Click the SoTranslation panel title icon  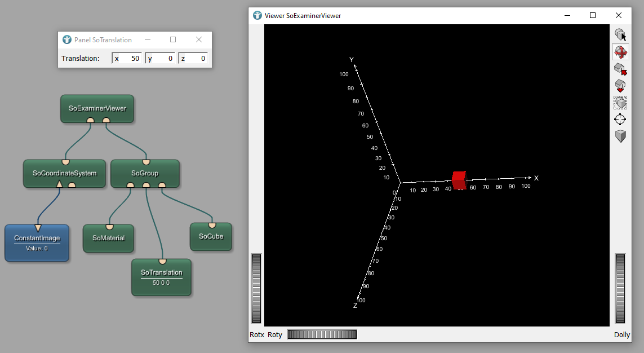point(67,40)
